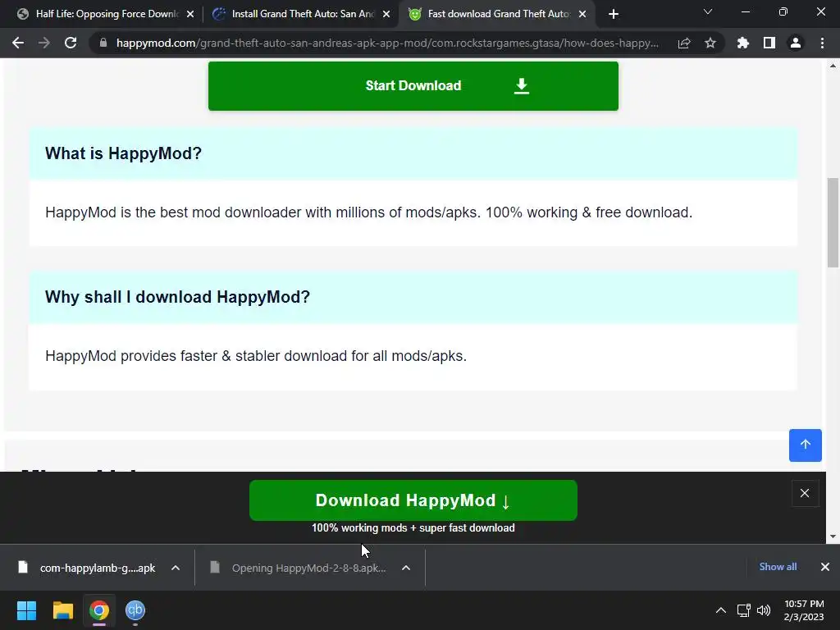This screenshot has width=840, height=630.
Task: Open the volume tray icon
Action: pos(764,610)
